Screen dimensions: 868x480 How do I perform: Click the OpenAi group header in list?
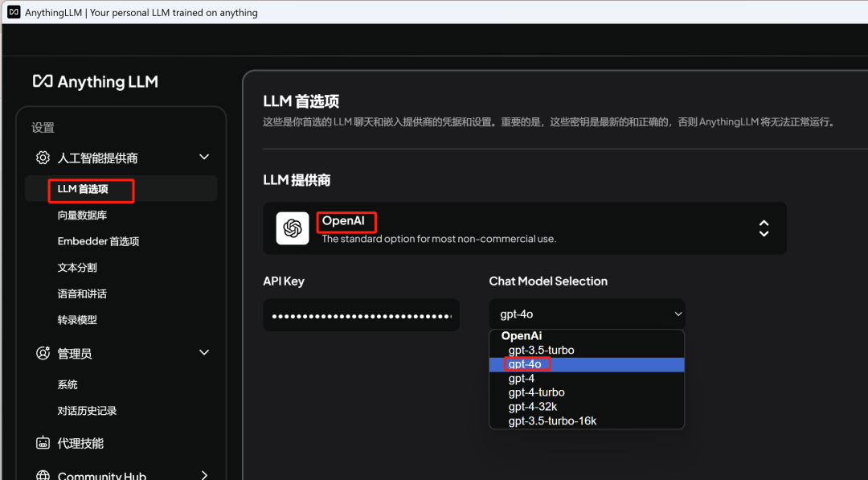(522, 335)
